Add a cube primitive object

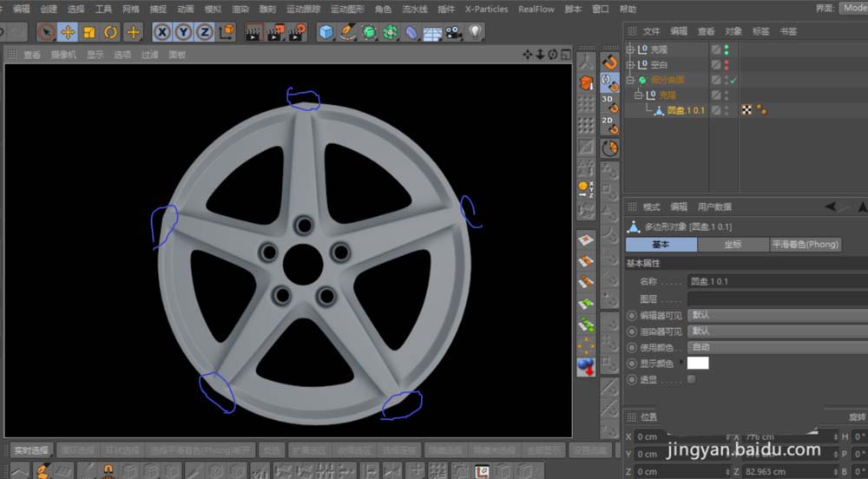pos(325,33)
